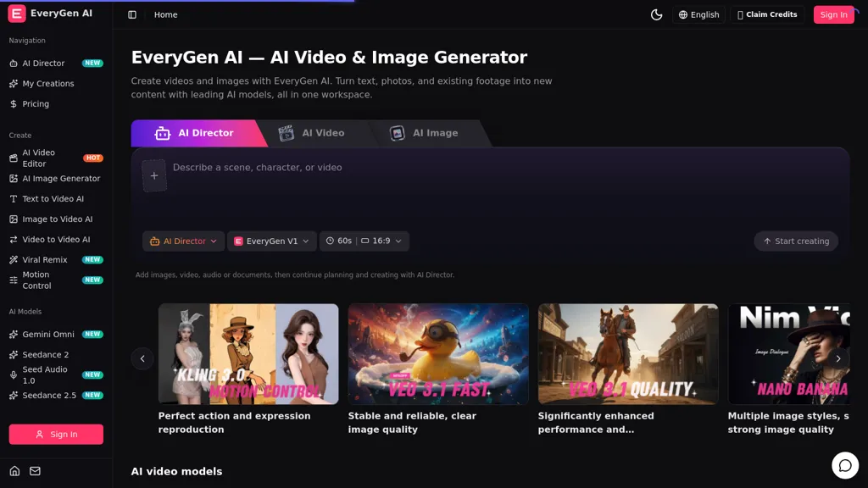The image size is (868, 488).
Task: Click the EveryGen AI brand name text
Action: coord(61,14)
